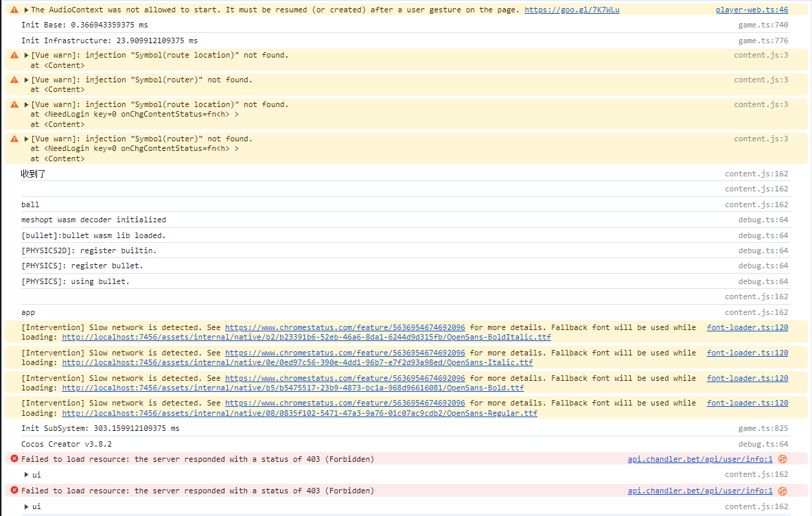
Task: Click the warning icon on the first Vue router warning
Action: (14, 80)
